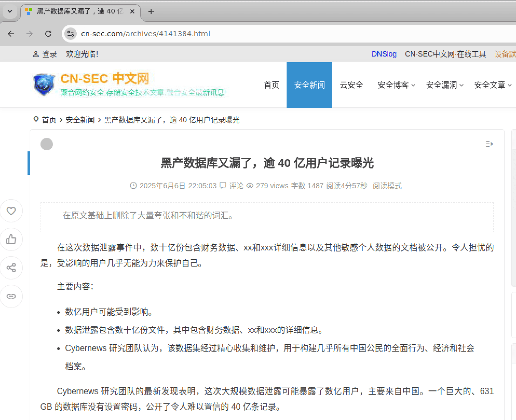Open the DNSlog link
This screenshot has width=516, height=420.
[384, 54]
